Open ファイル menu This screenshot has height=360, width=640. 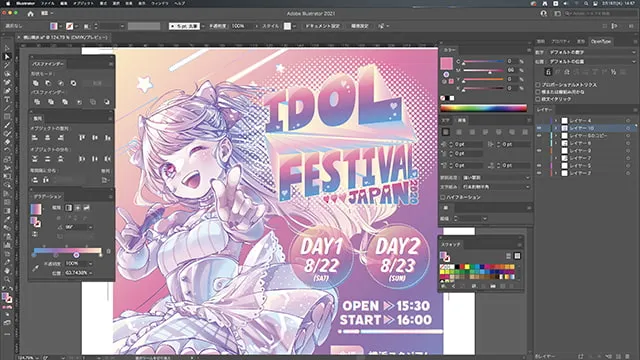pyautogui.click(x=47, y=3)
